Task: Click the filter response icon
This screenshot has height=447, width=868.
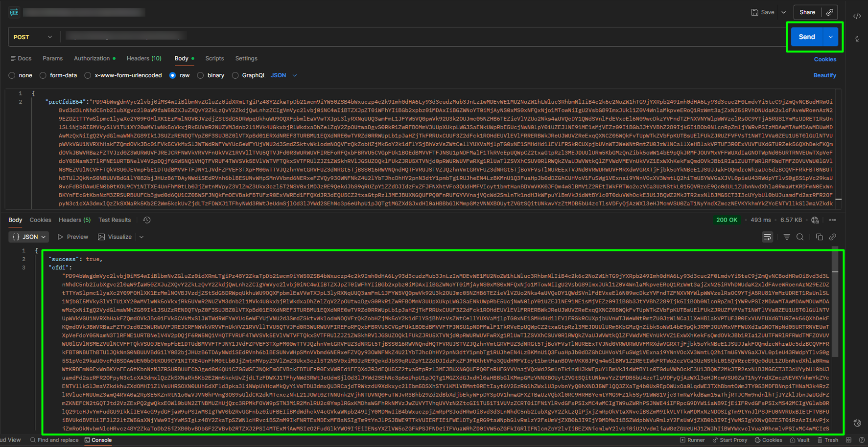Action: pos(787,237)
